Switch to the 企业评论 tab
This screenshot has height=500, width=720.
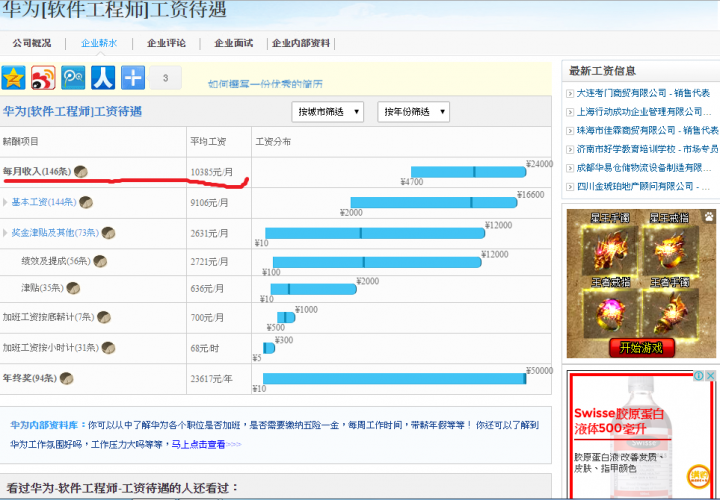[166, 43]
